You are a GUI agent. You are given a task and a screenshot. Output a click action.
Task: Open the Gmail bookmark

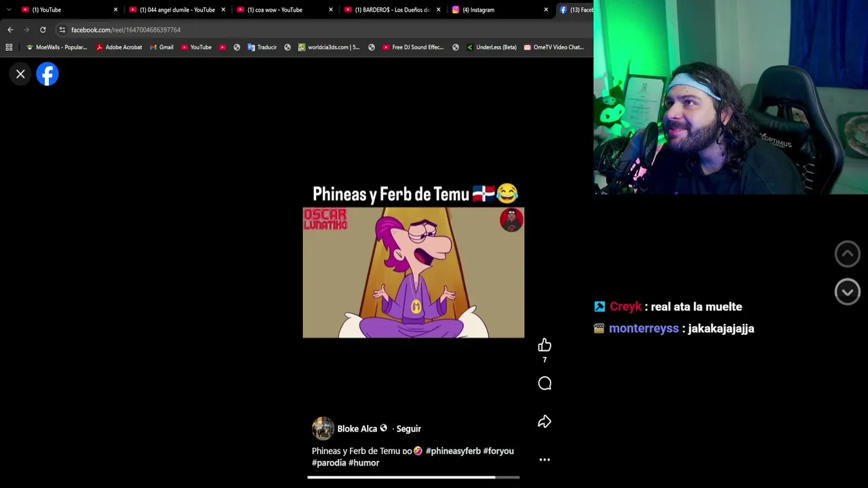161,47
